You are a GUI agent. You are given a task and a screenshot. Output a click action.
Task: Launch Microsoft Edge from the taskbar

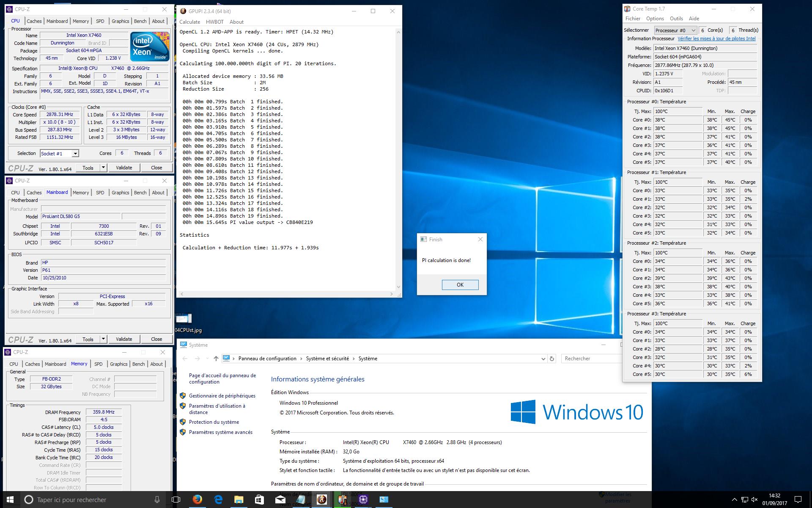coord(218,500)
